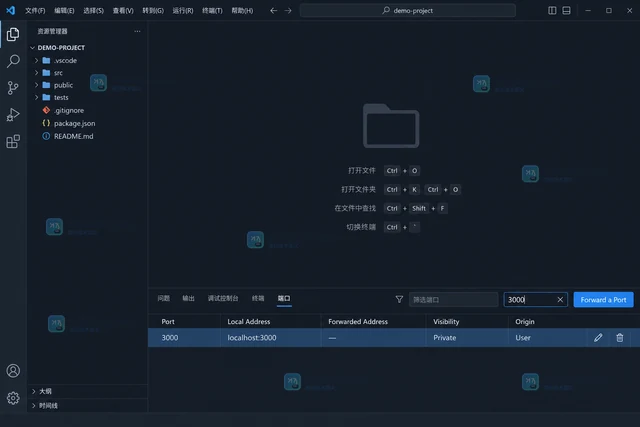Open the Manage gear icon
Screen dimensions: 640x427
(x=13, y=398)
